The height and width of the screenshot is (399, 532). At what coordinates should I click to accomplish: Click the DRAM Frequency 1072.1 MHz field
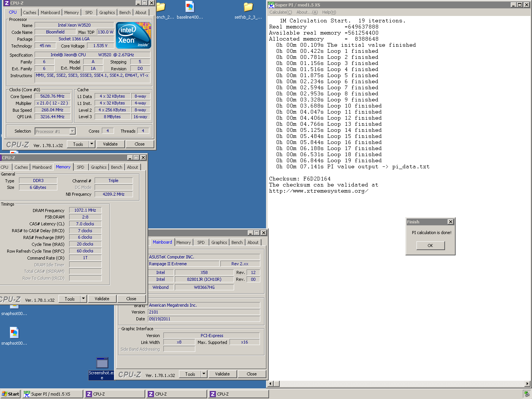pyautogui.click(x=85, y=210)
